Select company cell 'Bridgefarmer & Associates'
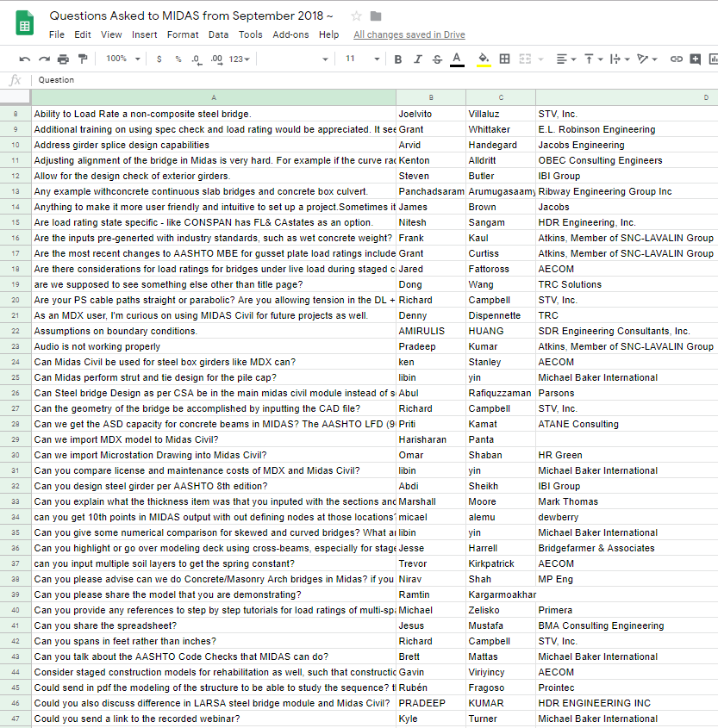This screenshot has width=718, height=728. (627, 548)
